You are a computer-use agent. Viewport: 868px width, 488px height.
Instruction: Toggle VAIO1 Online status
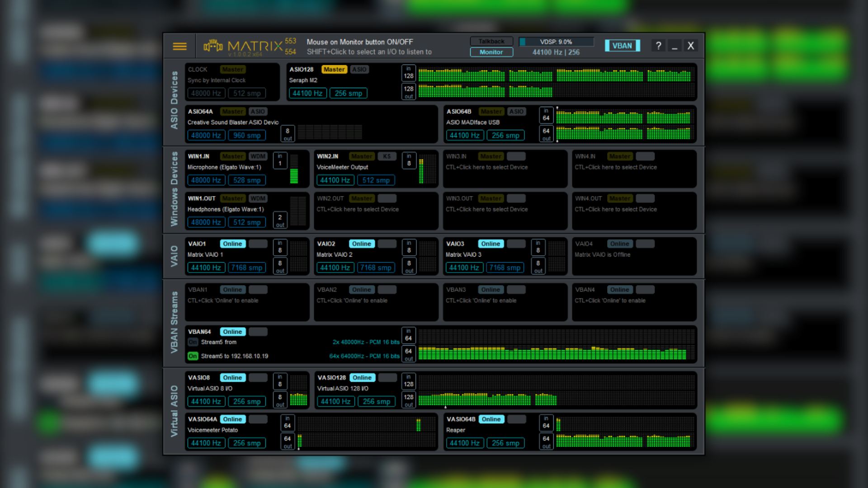click(x=232, y=244)
